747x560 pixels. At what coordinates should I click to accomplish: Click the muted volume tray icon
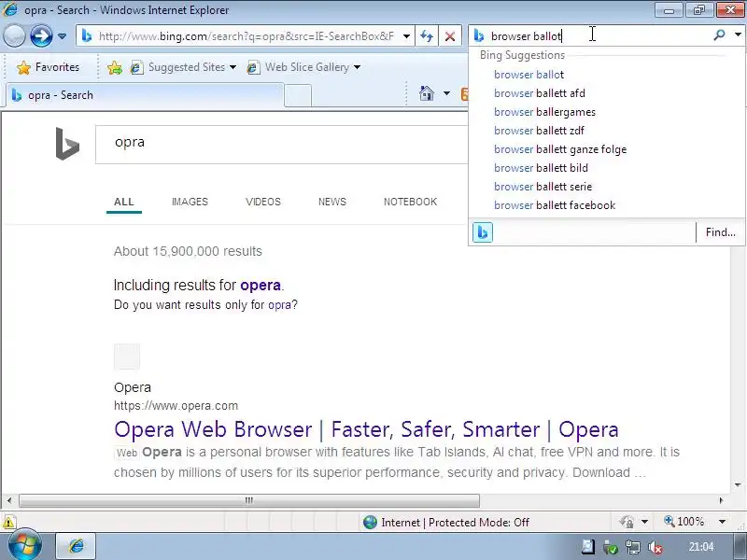(655, 547)
